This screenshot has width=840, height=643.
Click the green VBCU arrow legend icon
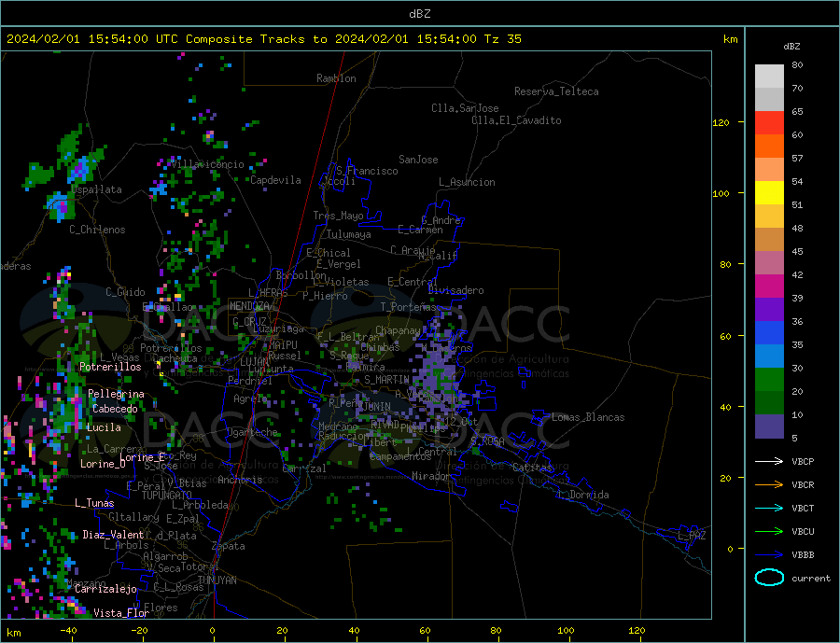[769, 532]
